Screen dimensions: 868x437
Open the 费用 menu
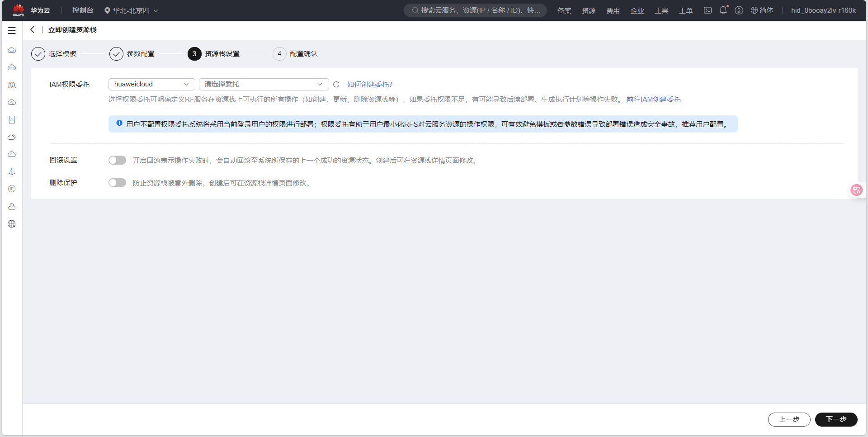(613, 10)
